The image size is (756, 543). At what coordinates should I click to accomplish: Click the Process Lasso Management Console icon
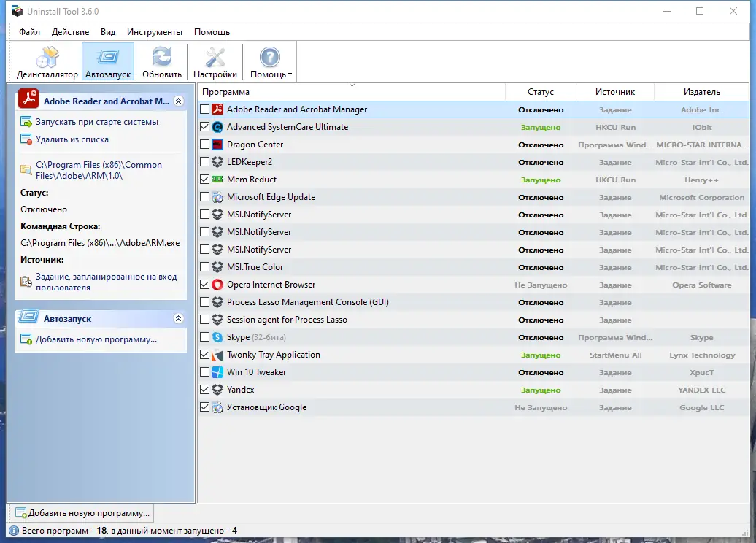click(217, 302)
